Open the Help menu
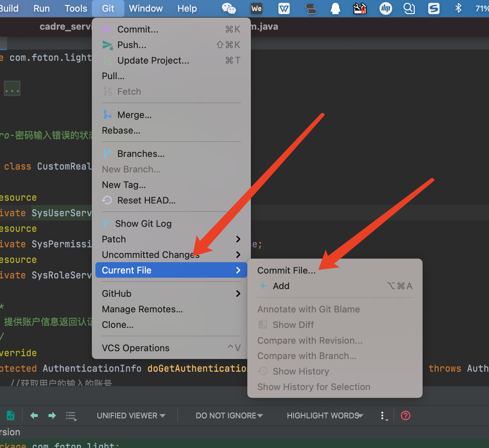Screen dimensions: 489x448 coord(187,8)
